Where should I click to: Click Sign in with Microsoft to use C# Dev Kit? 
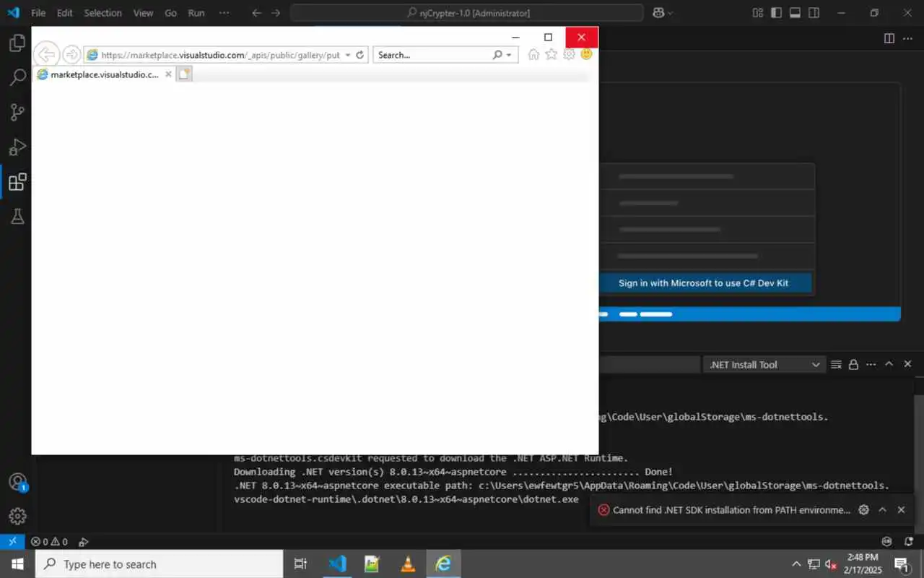coord(703,283)
